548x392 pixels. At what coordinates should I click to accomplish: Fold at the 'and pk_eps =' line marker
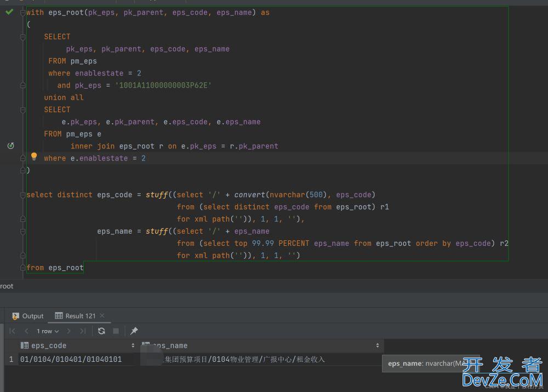click(x=22, y=85)
